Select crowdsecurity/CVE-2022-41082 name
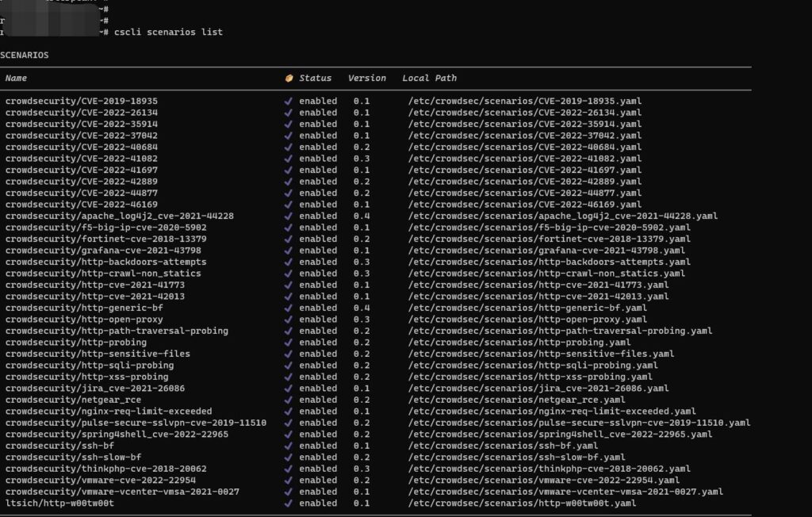The width and height of the screenshot is (812, 517). point(82,159)
